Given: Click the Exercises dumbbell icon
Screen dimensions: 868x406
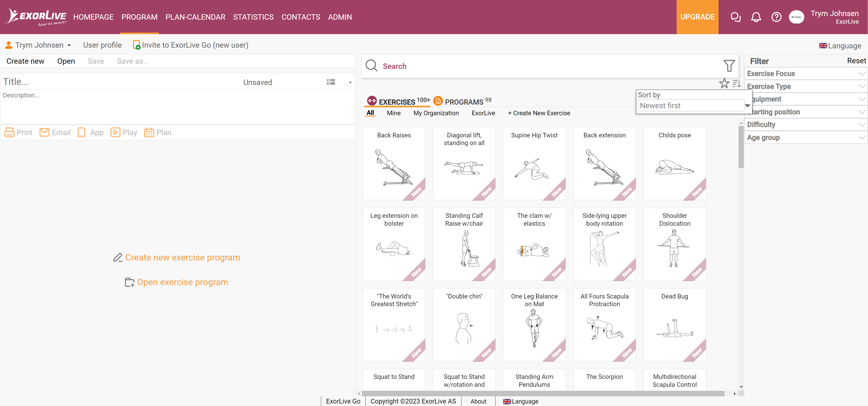Looking at the screenshot, I should 372,100.
